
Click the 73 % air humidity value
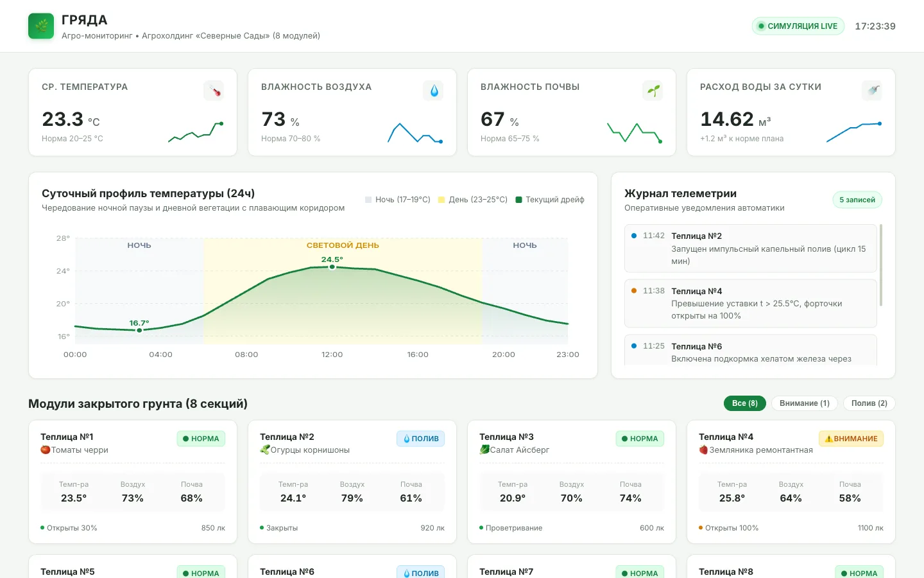[x=280, y=119]
